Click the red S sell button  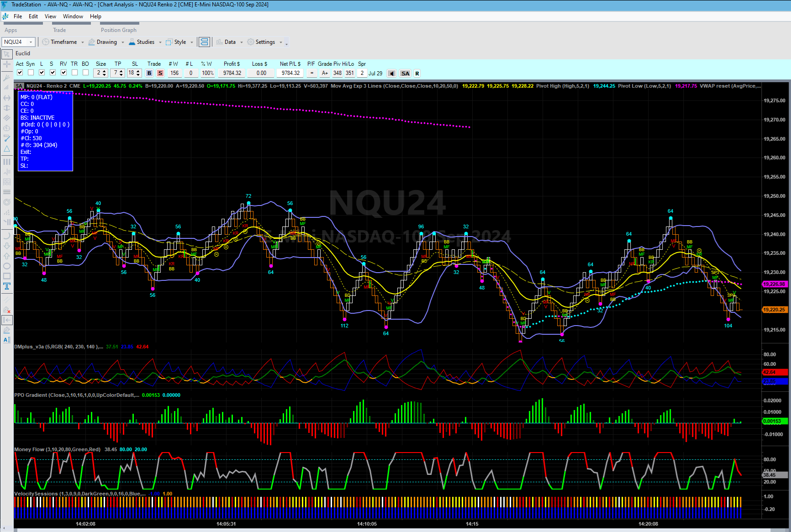tap(160, 73)
